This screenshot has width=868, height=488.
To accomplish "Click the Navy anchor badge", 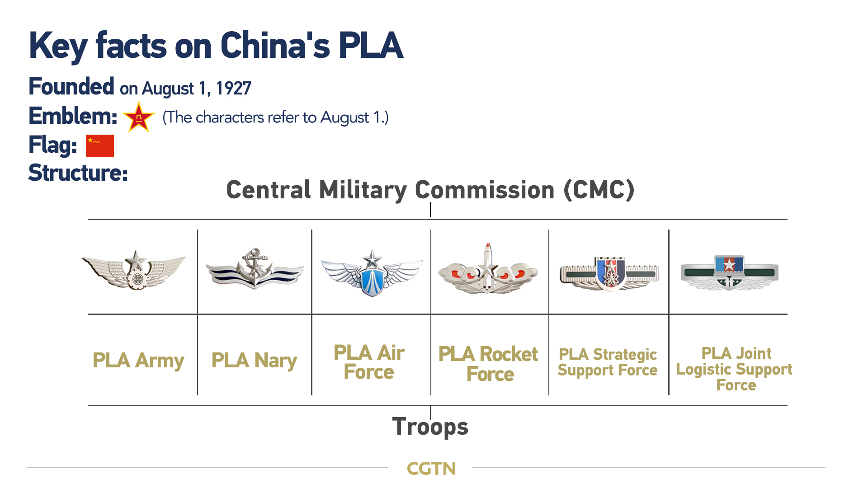I will (x=255, y=269).
